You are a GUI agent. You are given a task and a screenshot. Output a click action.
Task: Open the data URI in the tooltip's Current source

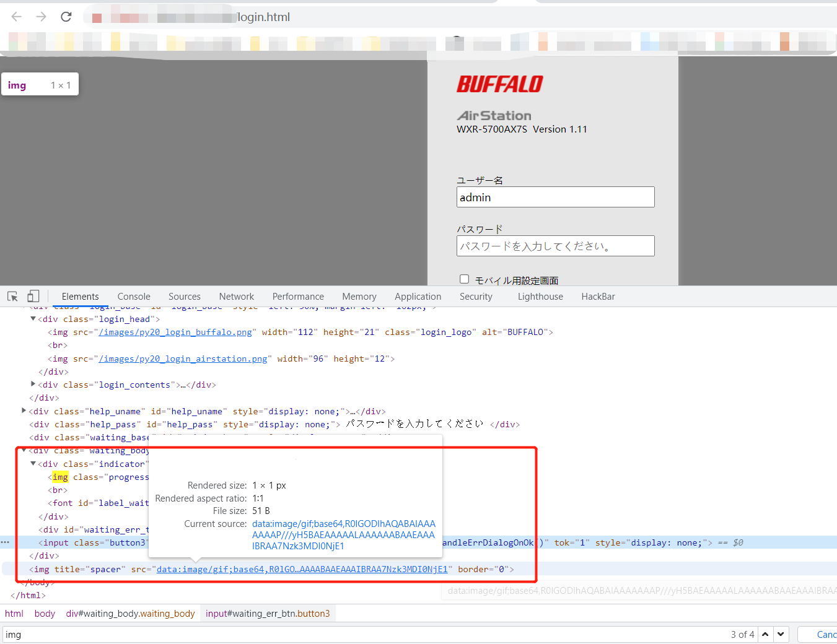(x=344, y=535)
